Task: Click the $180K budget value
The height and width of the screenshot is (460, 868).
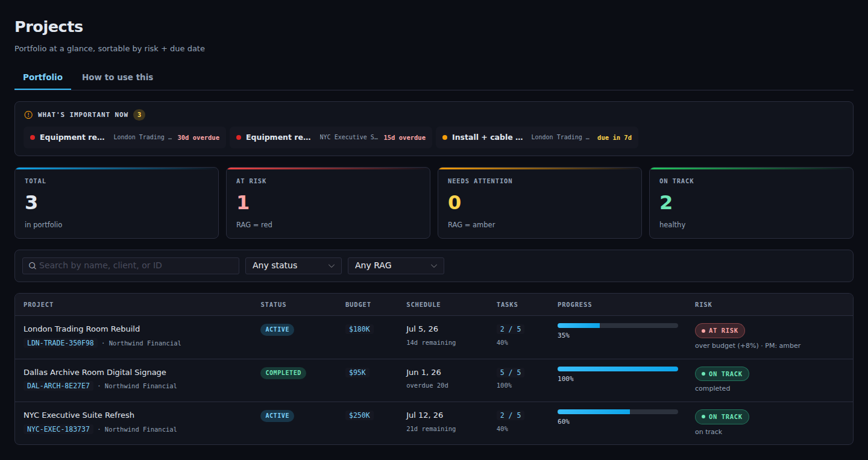Action: [360, 329]
